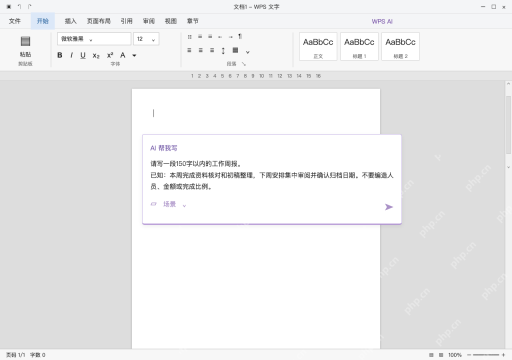Screen dimensions: 512x360
Task: Click the horizontal ruler above the page
Action: (x=256, y=76)
